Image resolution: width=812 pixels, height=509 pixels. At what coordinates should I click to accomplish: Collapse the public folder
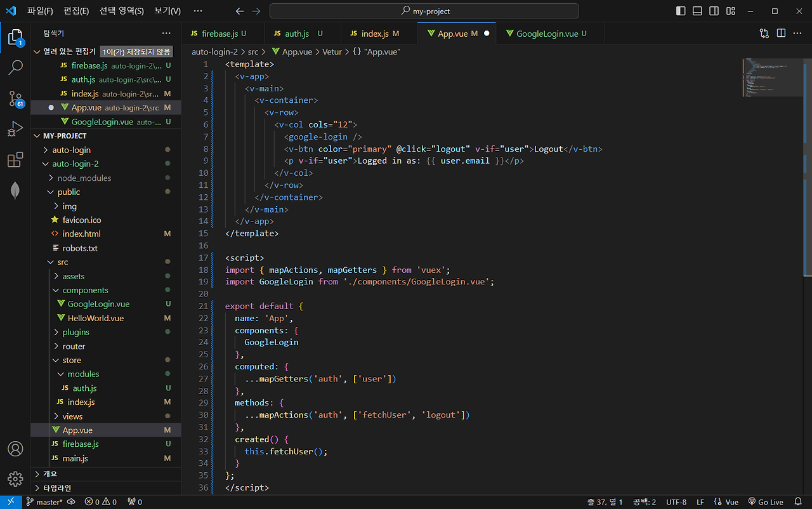[x=105, y=192]
